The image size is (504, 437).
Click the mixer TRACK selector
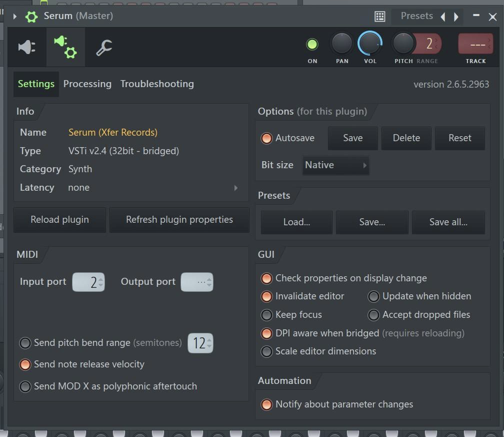point(475,44)
